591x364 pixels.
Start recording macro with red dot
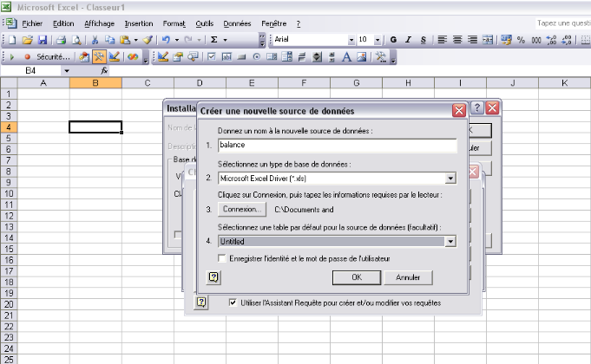coord(27,57)
